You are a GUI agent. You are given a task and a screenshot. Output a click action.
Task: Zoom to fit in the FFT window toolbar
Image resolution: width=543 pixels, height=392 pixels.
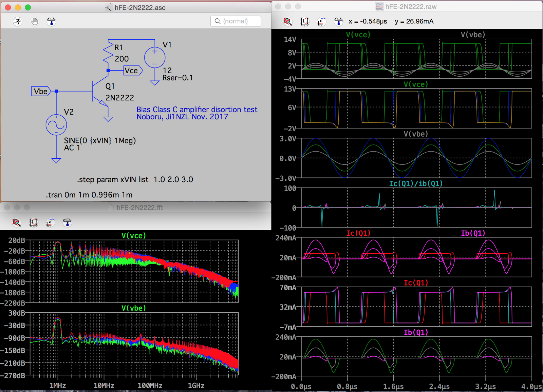click(17, 222)
